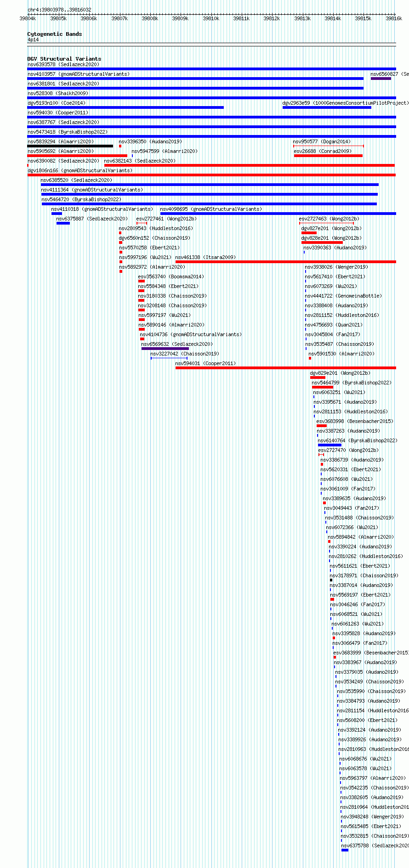
Task: Click the DGV Structural Variants track title
Action: [x=64, y=59]
